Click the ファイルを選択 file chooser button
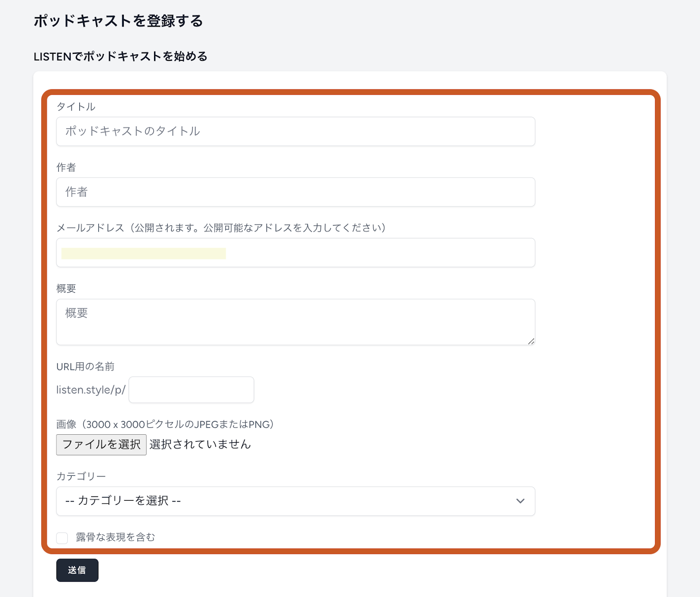700x597 pixels. (101, 444)
